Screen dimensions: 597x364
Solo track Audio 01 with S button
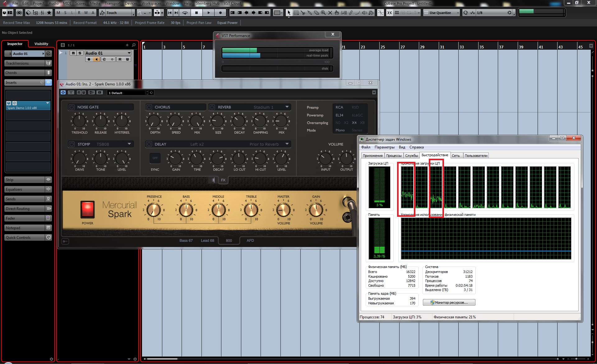coord(80,53)
